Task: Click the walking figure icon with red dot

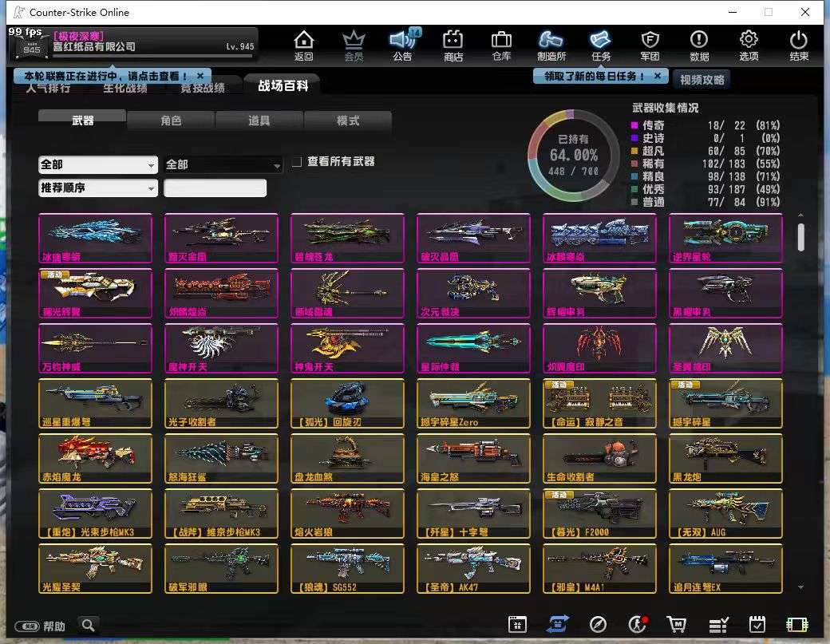Action: click(x=638, y=624)
